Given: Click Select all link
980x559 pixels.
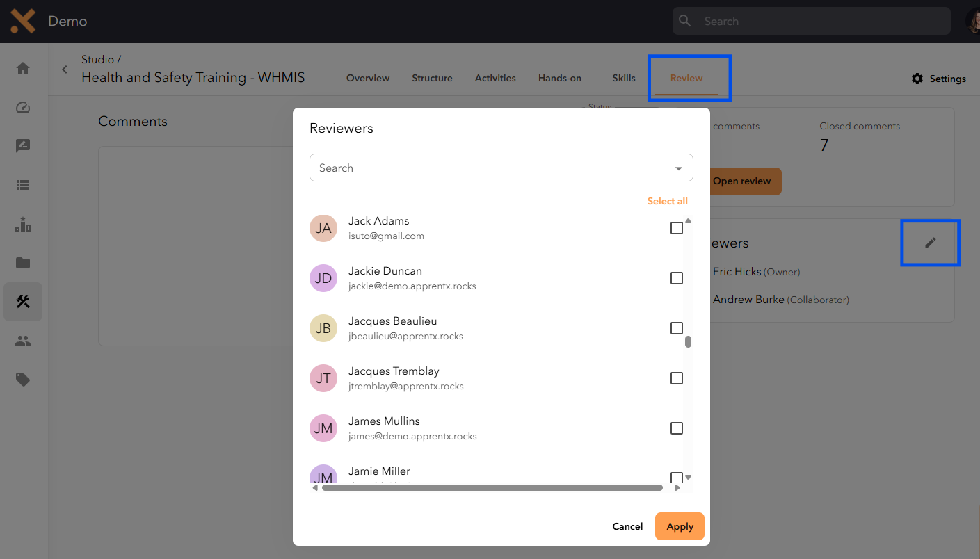Looking at the screenshot, I should (x=667, y=201).
